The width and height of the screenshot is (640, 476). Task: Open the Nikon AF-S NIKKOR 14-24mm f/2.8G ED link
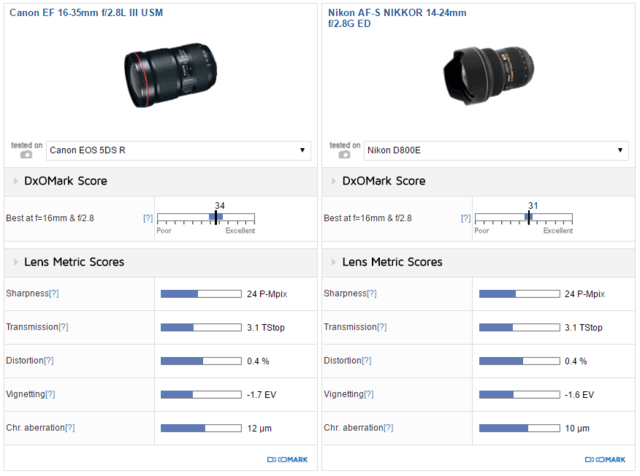click(397, 18)
